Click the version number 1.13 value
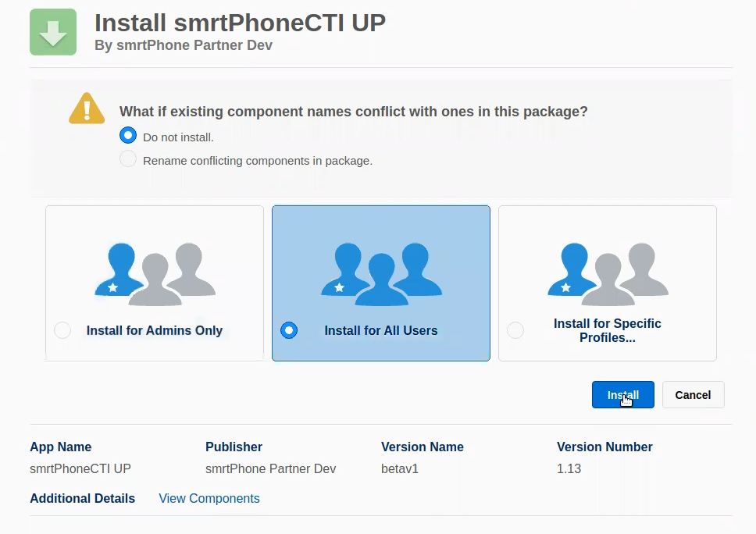This screenshot has width=756, height=534. [x=569, y=468]
